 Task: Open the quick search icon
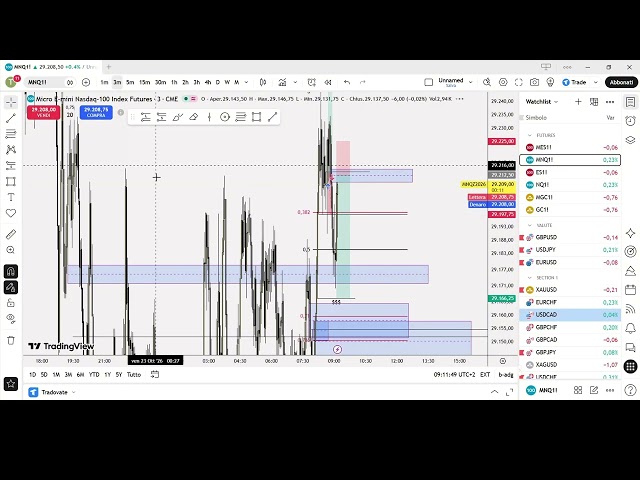[487, 82]
